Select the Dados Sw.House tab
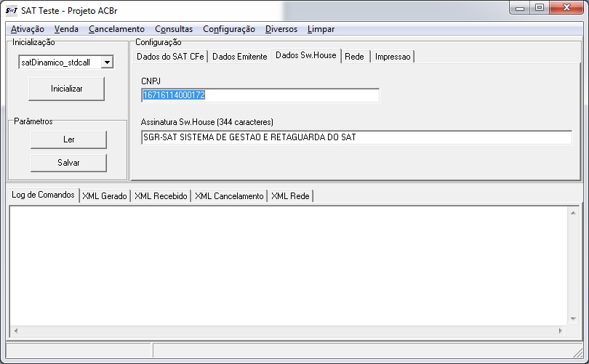Viewport: 589px width, 364px height. [x=305, y=55]
